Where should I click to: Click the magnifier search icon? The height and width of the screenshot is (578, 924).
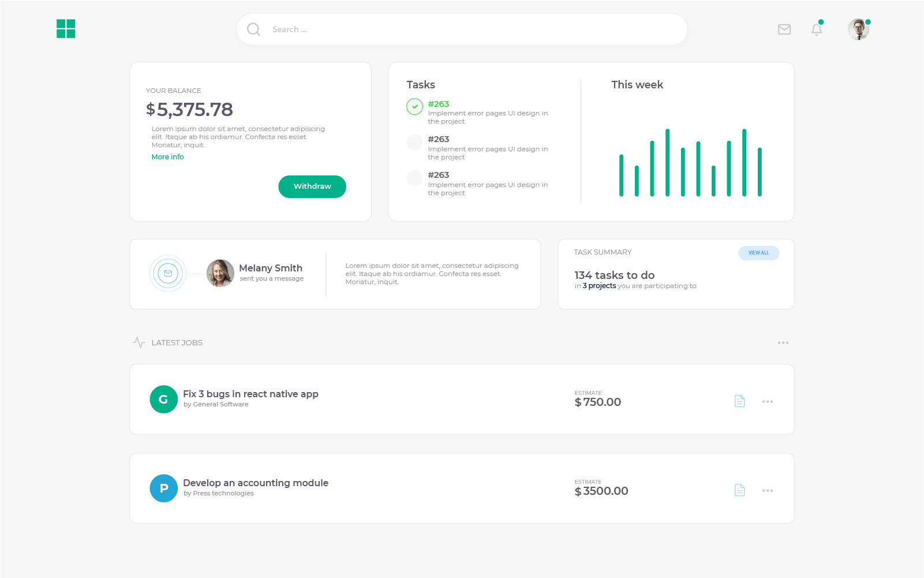click(253, 29)
